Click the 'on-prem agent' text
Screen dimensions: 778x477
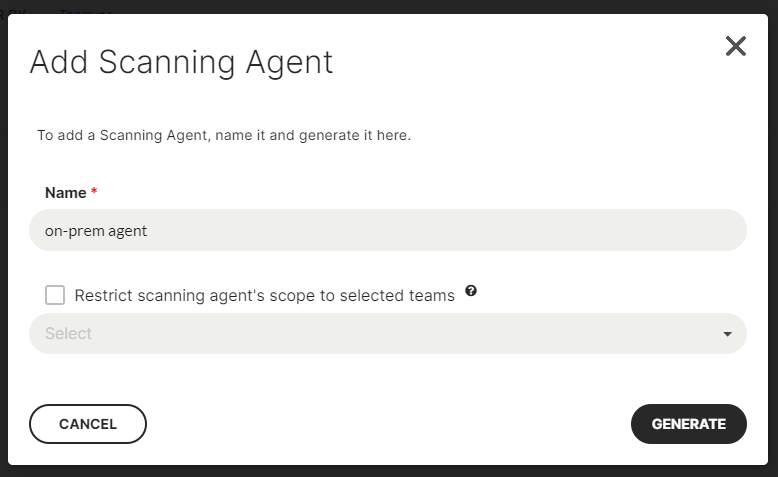pyautogui.click(x=96, y=230)
